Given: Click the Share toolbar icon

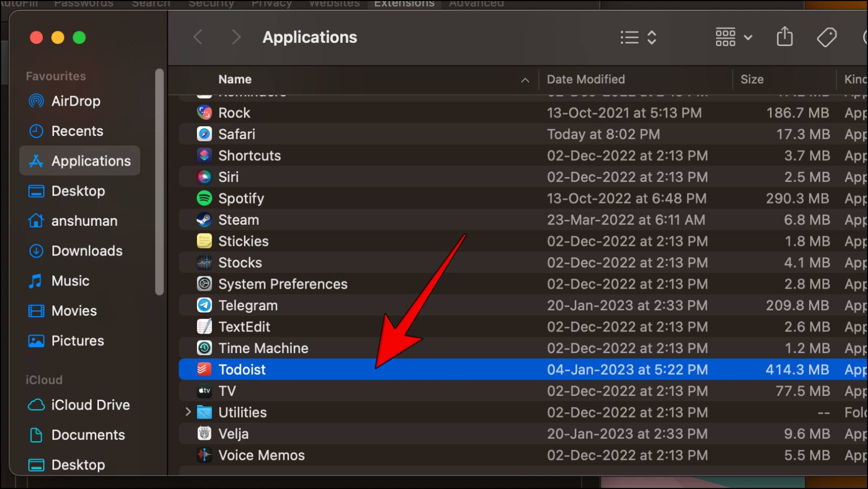Looking at the screenshot, I should 785,37.
